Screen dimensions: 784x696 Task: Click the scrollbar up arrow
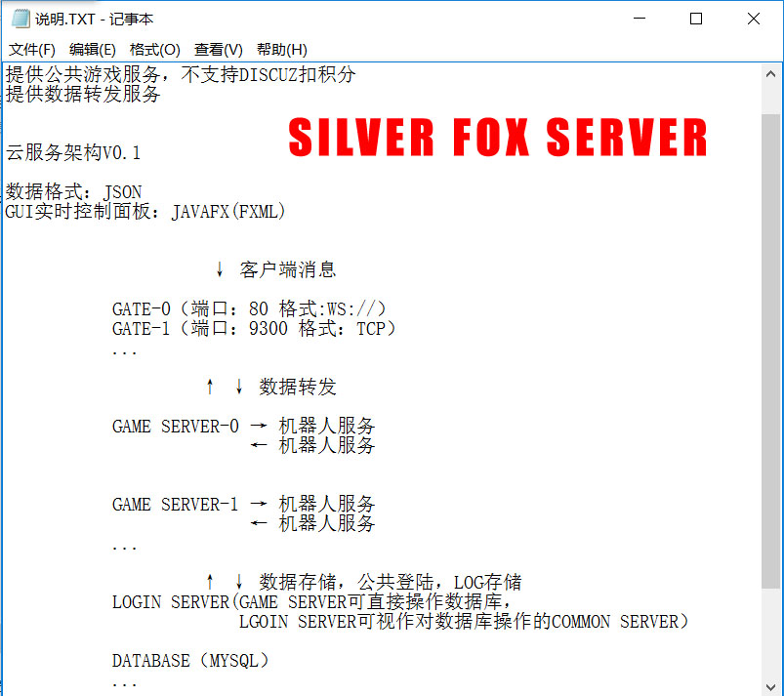(x=771, y=74)
